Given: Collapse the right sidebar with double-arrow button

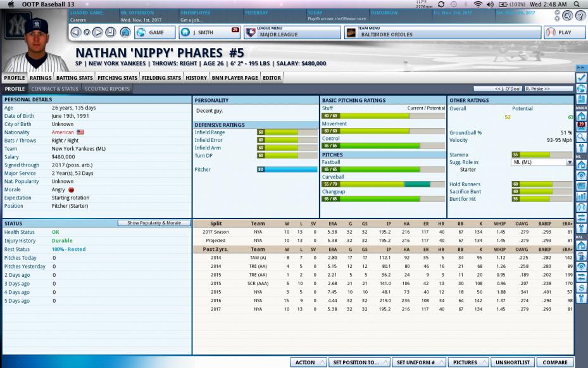Looking at the screenshot, I should [x=581, y=68].
